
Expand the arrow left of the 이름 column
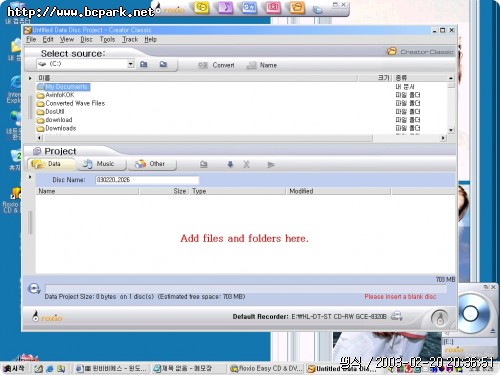(30, 78)
